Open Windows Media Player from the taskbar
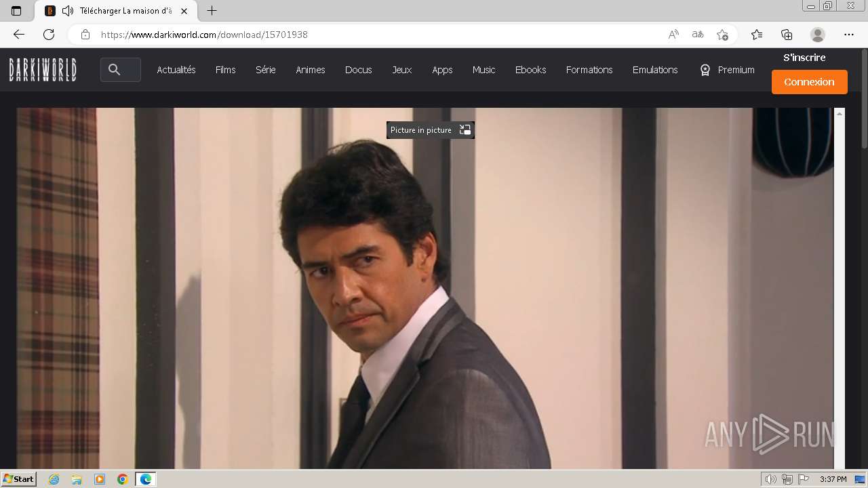Viewport: 868px width, 488px height. 100,479
